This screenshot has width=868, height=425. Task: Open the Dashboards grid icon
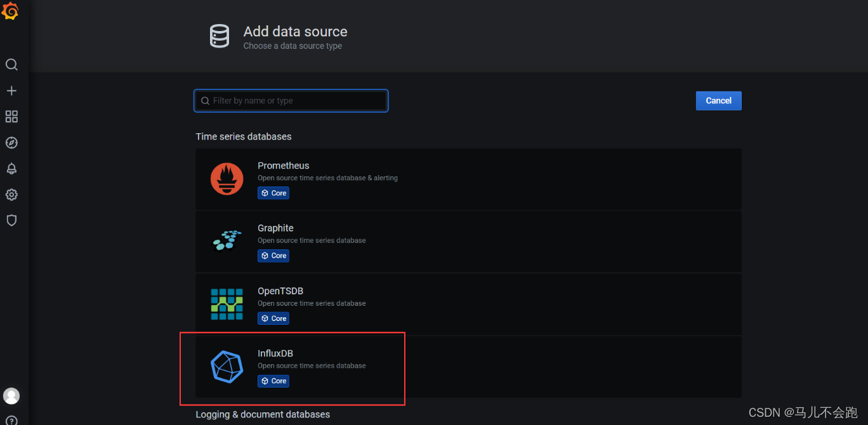click(x=11, y=117)
